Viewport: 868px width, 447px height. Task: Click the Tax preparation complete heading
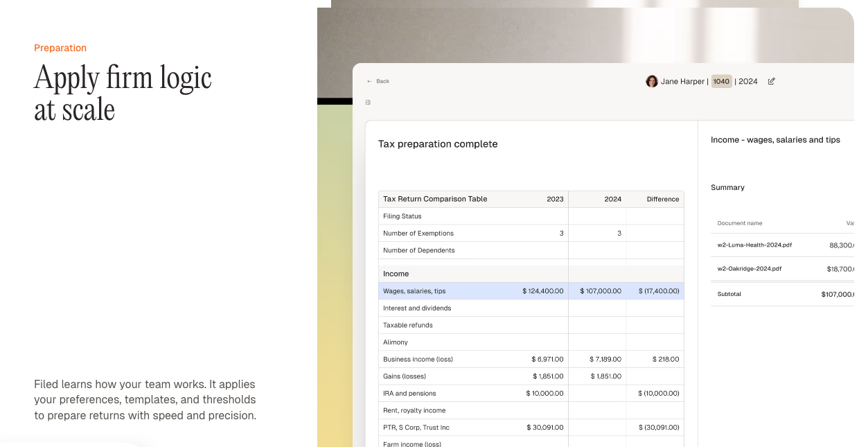[438, 144]
